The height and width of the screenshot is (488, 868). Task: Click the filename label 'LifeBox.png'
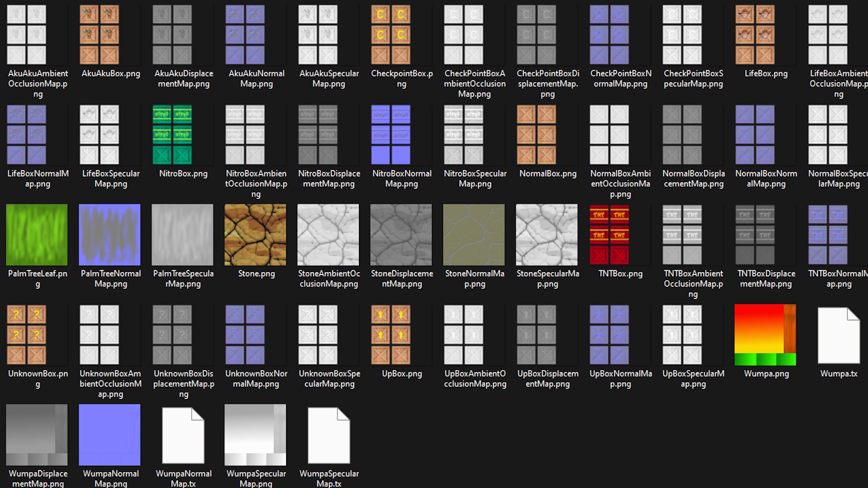(766, 74)
